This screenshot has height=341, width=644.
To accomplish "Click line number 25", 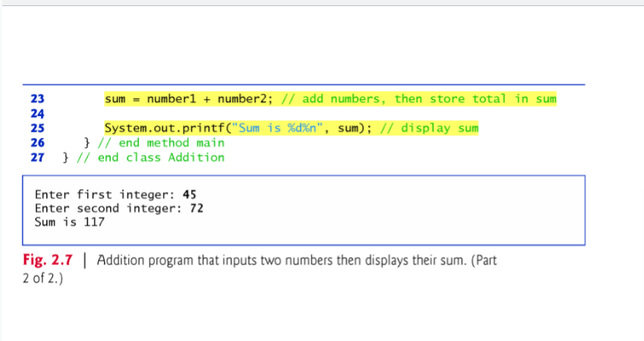I will (x=37, y=128).
